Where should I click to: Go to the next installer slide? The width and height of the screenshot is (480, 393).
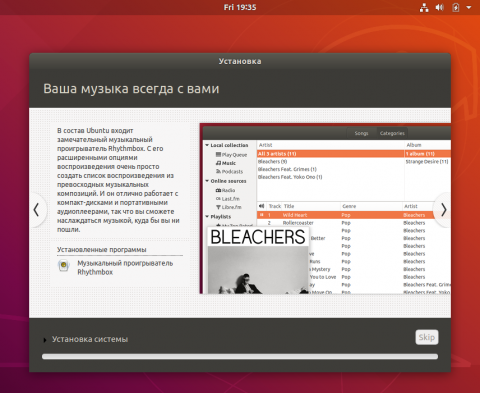click(443, 210)
